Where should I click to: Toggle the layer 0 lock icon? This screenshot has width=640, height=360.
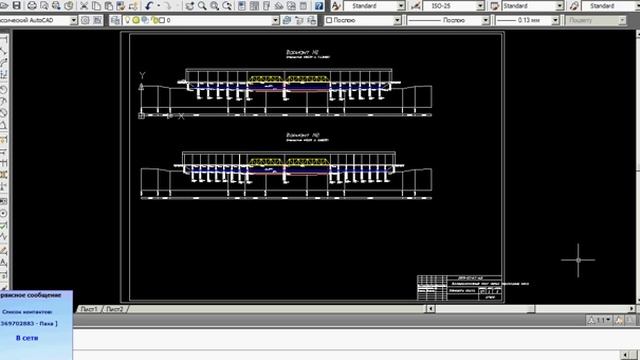click(x=154, y=20)
